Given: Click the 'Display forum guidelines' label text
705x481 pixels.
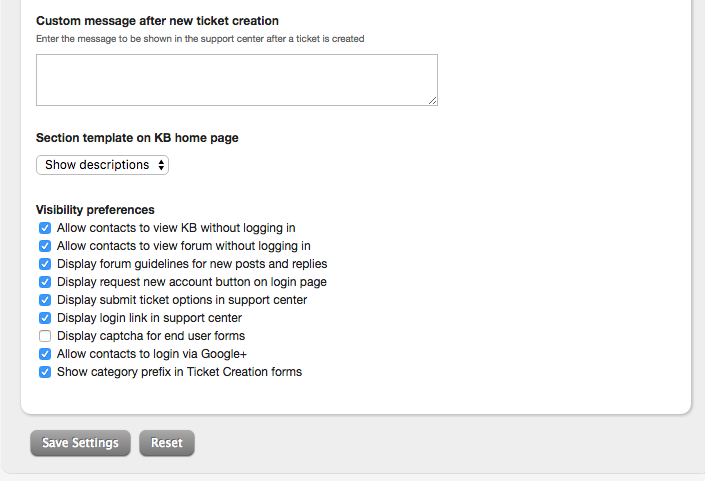Looking at the screenshot, I should [x=192, y=264].
